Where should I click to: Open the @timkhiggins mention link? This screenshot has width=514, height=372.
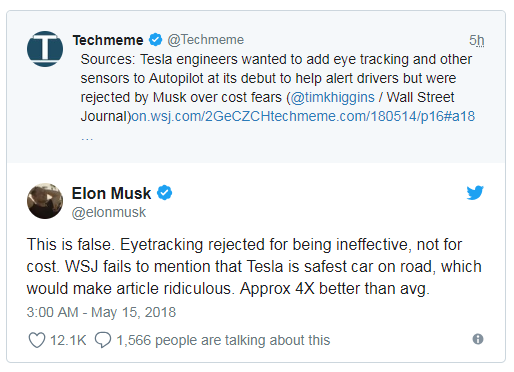[x=332, y=97]
